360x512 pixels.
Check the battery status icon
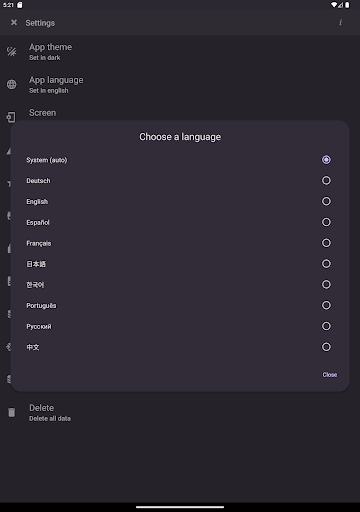[x=347, y=5]
